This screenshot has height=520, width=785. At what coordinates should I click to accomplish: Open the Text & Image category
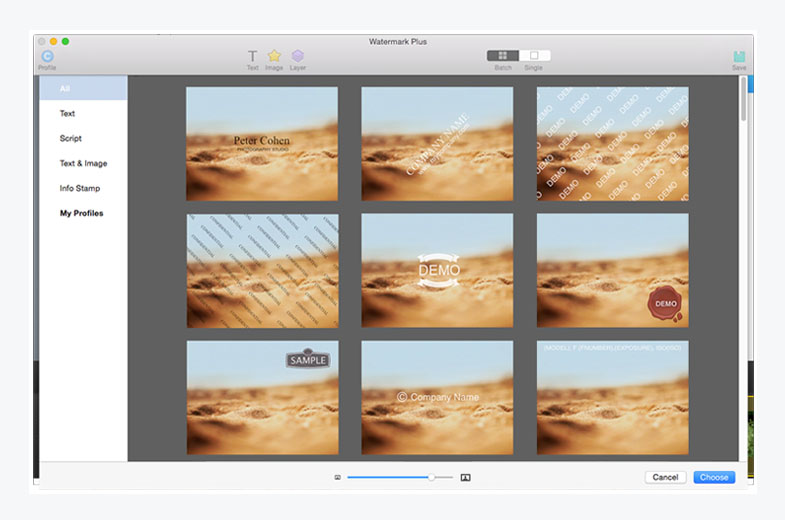[x=83, y=163]
